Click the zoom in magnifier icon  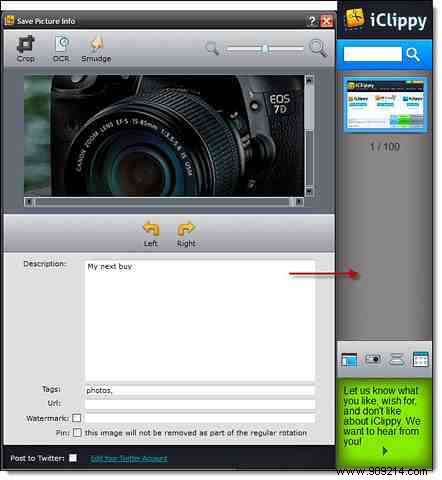pos(318,48)
